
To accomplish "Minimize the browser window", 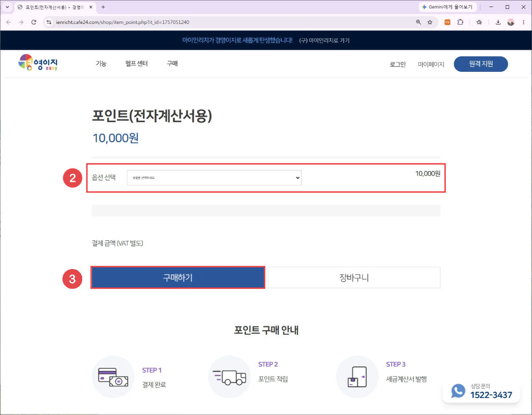I will (491, 7).
